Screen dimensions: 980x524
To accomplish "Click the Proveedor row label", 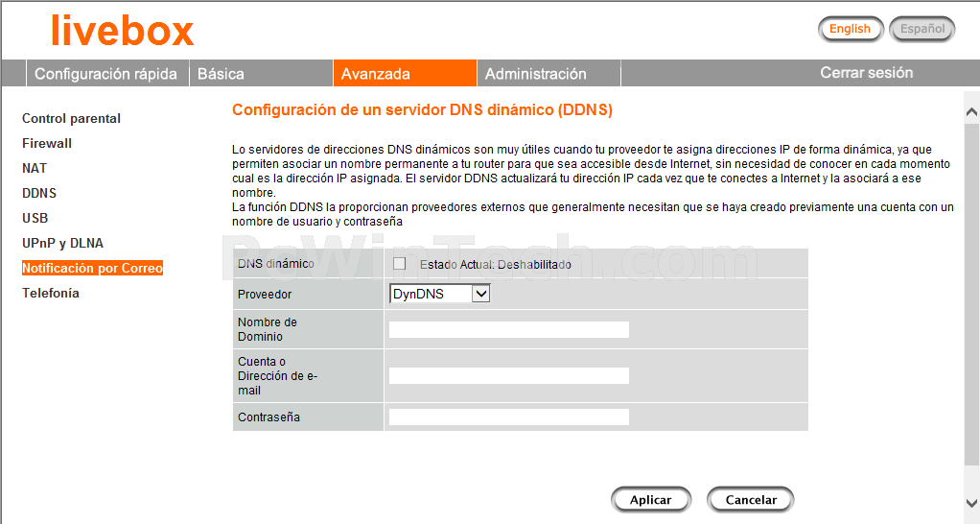I will pyautogui.click(x=265, y=294).
